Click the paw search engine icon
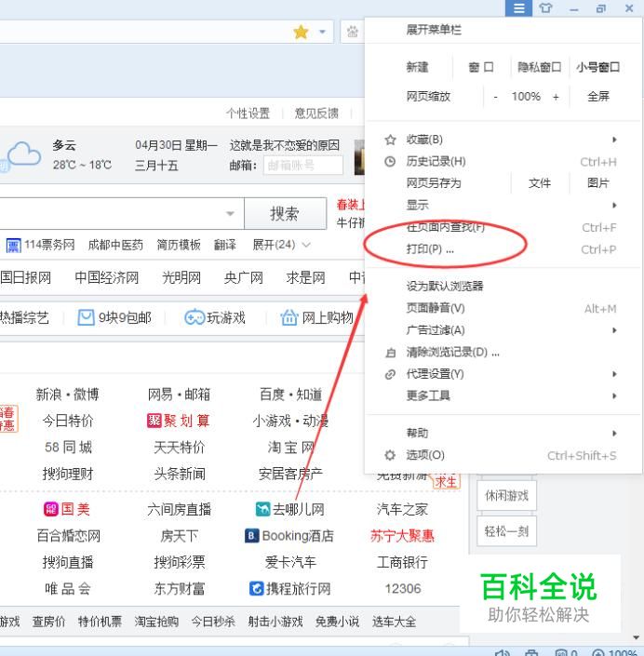644x656 pixels. coord(353,32)
